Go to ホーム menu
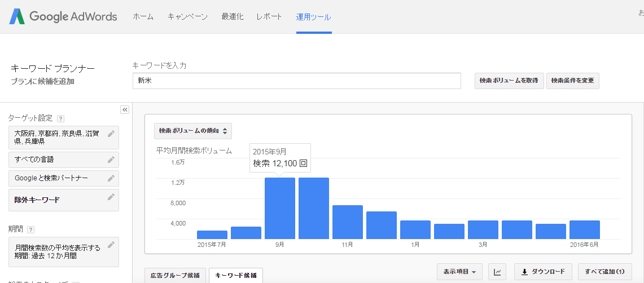This screenshot has height=283, width=644. coord(143,17)
